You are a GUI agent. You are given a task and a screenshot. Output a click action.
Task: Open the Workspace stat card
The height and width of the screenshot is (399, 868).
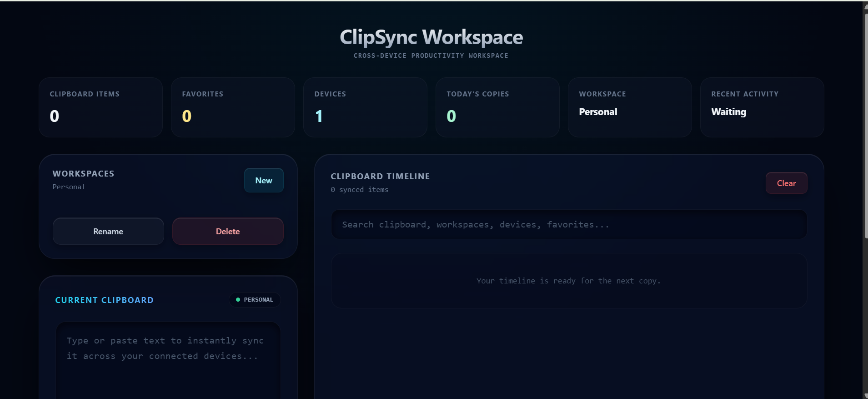click(x=630, y=107)
